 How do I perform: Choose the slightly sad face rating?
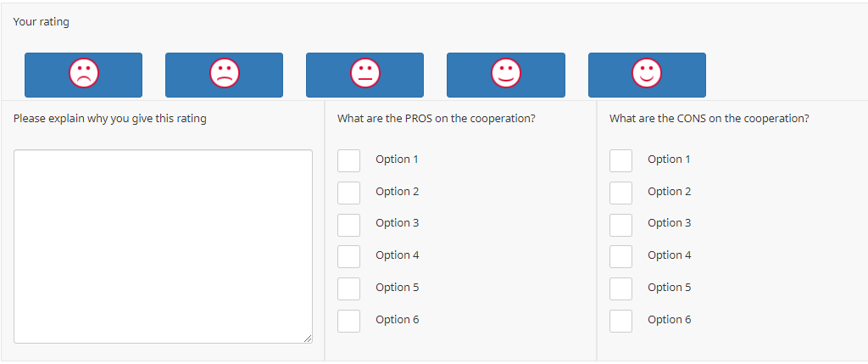pos(224,75)
